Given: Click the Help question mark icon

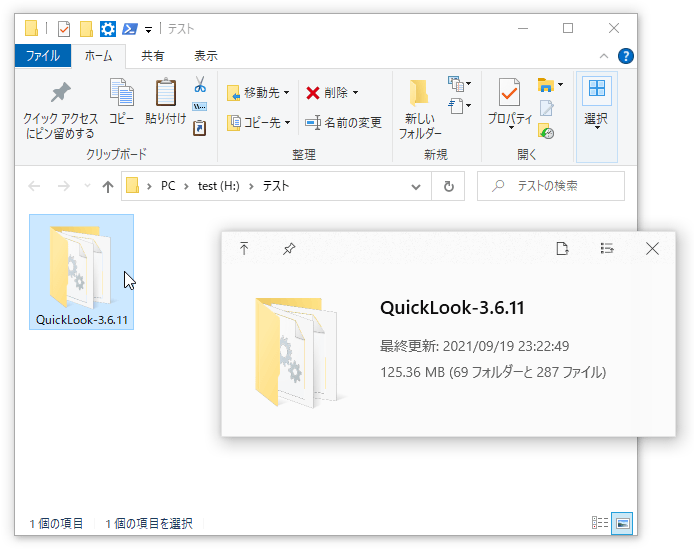Looking at the screenshot, I should 625,56.
